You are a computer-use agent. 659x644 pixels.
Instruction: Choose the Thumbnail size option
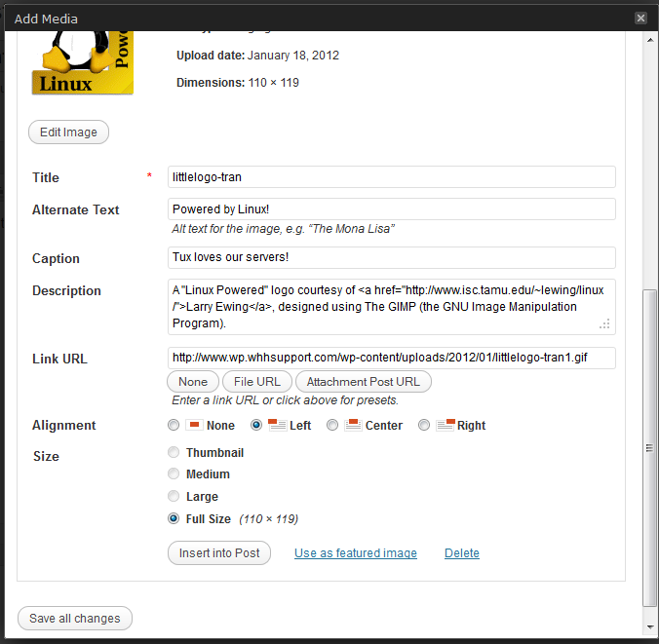click(x=174, y=453)
